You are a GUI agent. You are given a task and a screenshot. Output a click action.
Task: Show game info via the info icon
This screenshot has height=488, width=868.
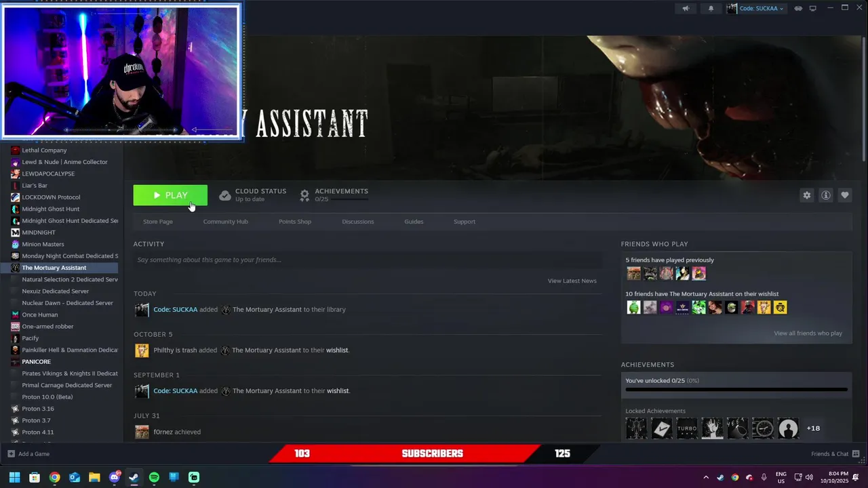825,195
